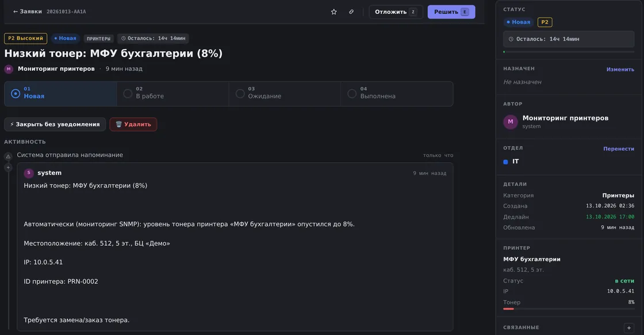Click the ПРИНТЕРЫ category tag
Image resolution: width=644 pixels, height=335 pixels.
pyautogui.click(x=98, y=39)
